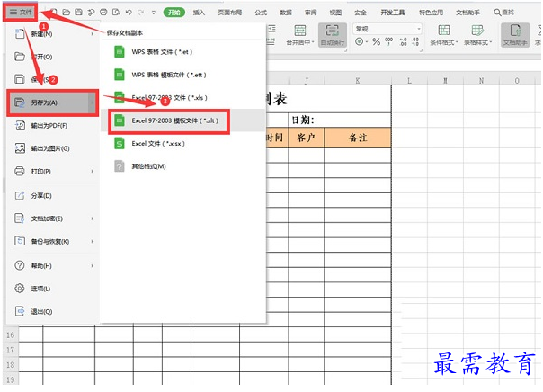
Task: Click the print icon in quick access toolbar
Action: [x=103, y=12]
